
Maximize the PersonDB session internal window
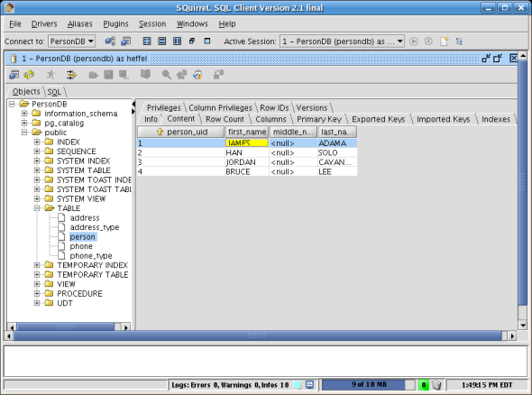click(x=498, y=58)
